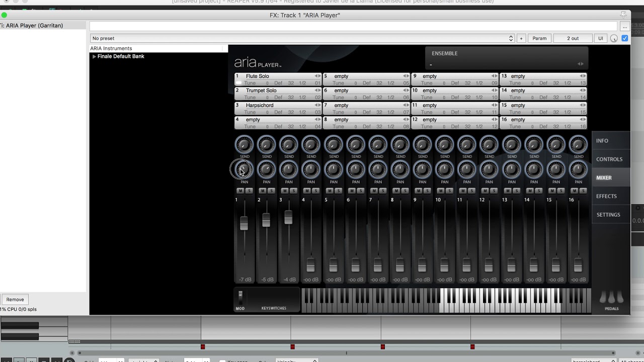
Task: Click the channel 5 SEND knob
Action: pos(334,145)
